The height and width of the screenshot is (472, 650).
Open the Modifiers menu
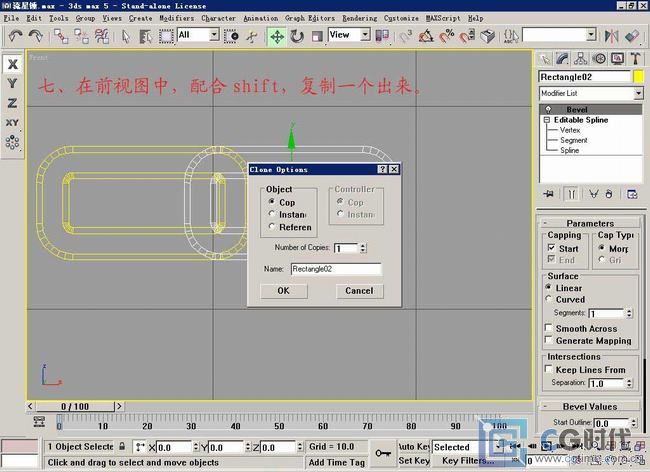177,18
